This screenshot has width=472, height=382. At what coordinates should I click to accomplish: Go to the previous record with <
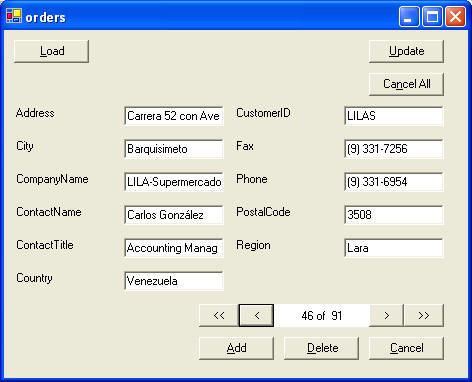coord(256,315)
